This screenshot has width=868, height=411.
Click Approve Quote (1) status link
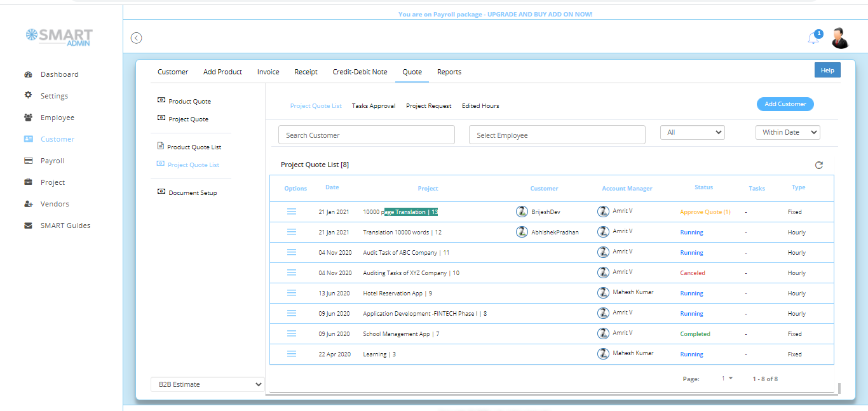point(705,212)
